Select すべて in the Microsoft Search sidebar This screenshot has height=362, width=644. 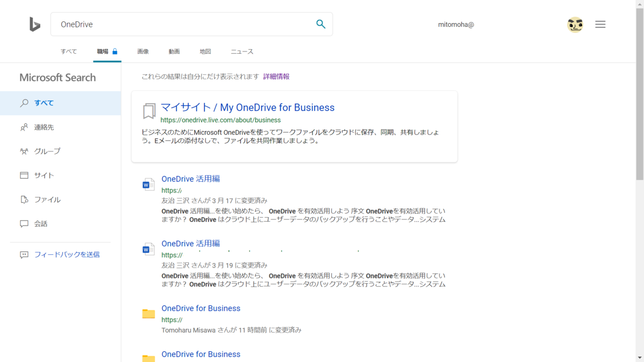[60, 103]
